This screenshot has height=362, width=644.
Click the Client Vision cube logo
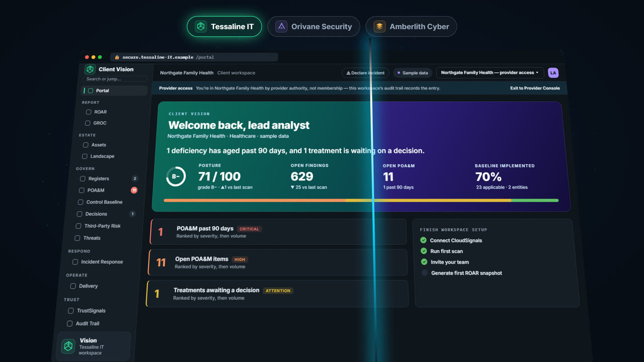tap(90, 69)
